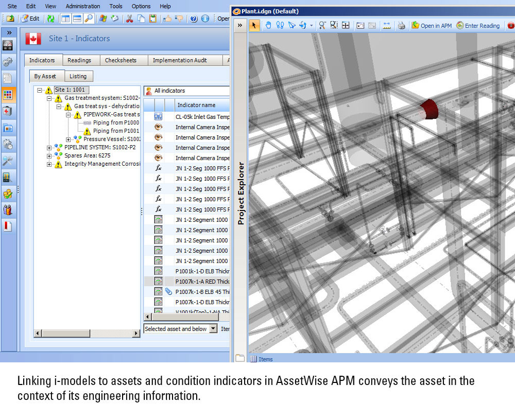
Task: Collapse PIPEWORK-Gas treat tree node
Action: pyautogui.click(x=68, y=115)
